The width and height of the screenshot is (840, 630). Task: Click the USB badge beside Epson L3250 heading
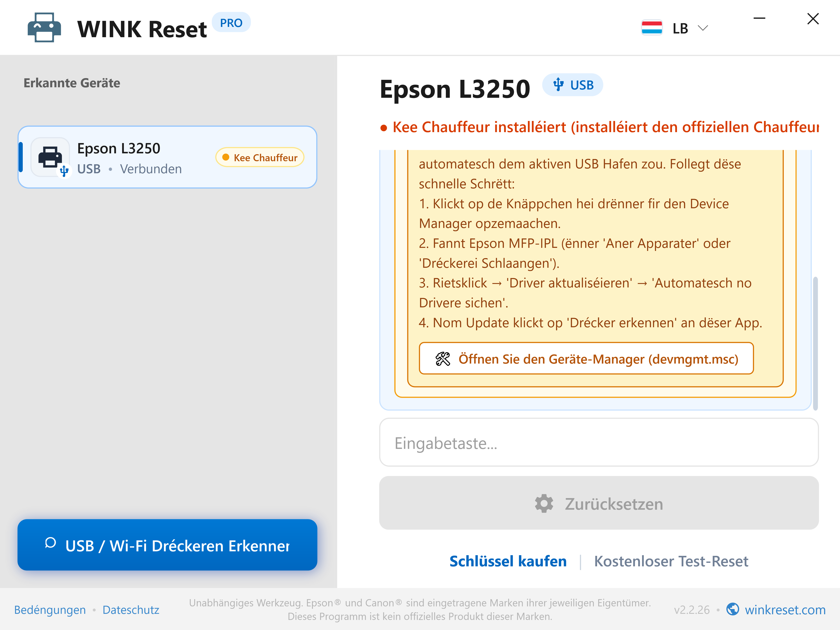[x=573, y=85]
